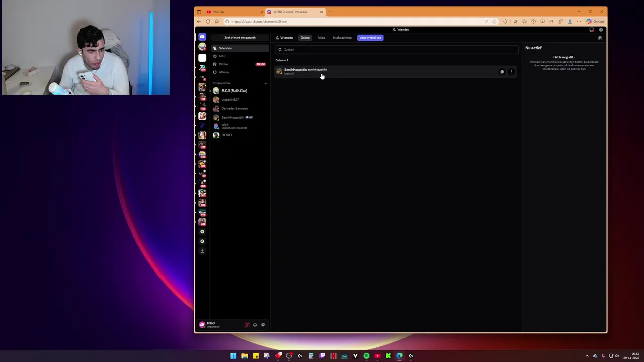Open more options for SemihHosgeldin friend row

point(511,72)
